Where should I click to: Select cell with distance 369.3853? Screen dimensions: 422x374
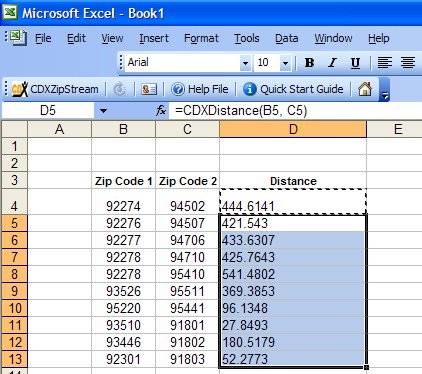[293, 291]
